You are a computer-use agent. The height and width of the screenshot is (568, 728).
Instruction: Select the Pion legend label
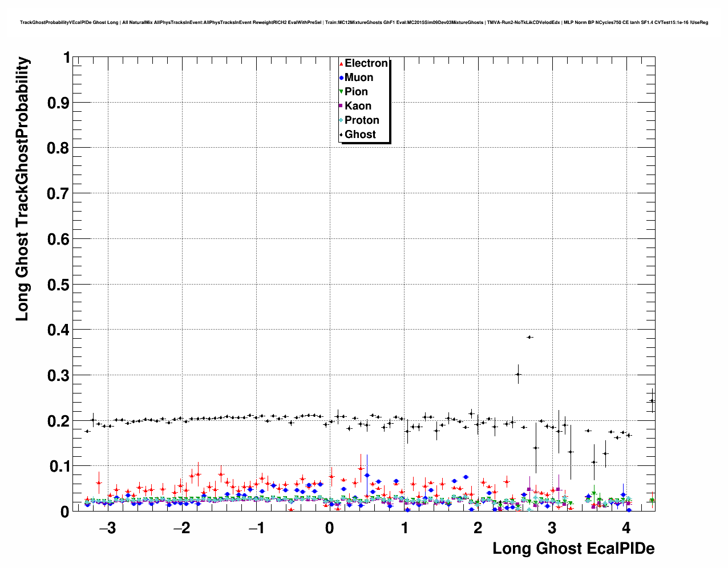356,92
